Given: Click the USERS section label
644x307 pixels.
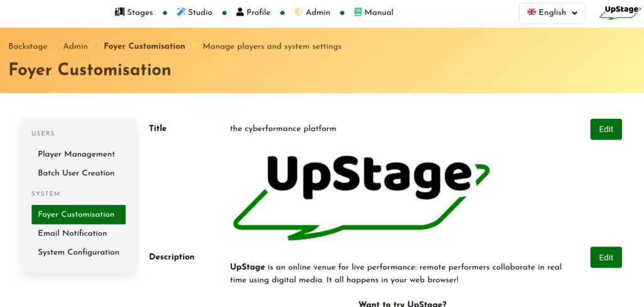Looking at the screenshot, I should [43, 133].
